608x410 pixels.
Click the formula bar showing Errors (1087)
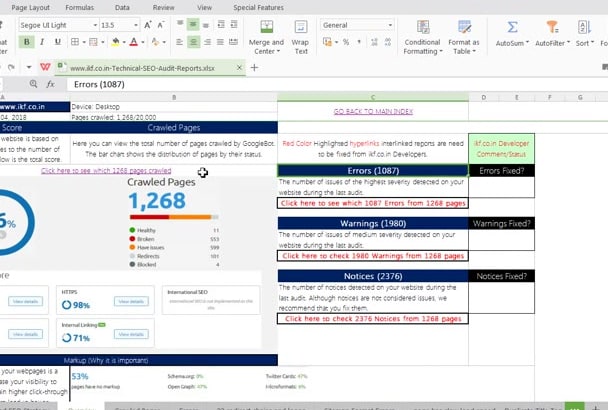tap(300, 85)
